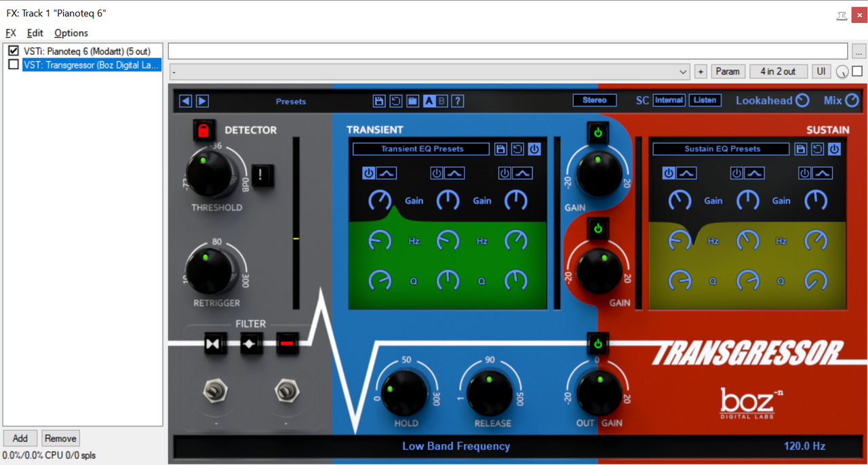The image size is (868, 465).
Task: Toggle power for Sustain EQ first band
Action: pyautogui.click(x=669, y=174)
